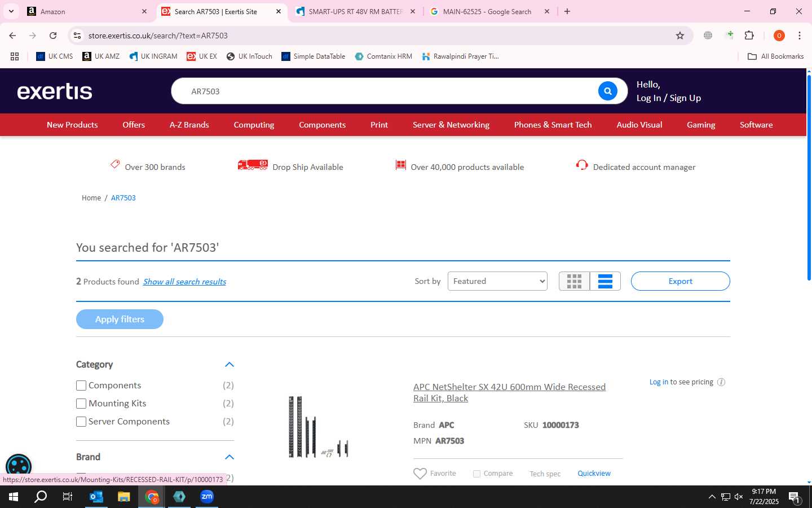The image size is (812, 508).
Task: Click Export button
Action: coord(680,281)
